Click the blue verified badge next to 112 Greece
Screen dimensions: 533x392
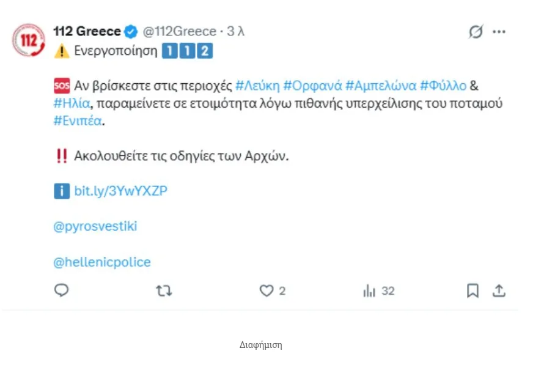point(131,31)
